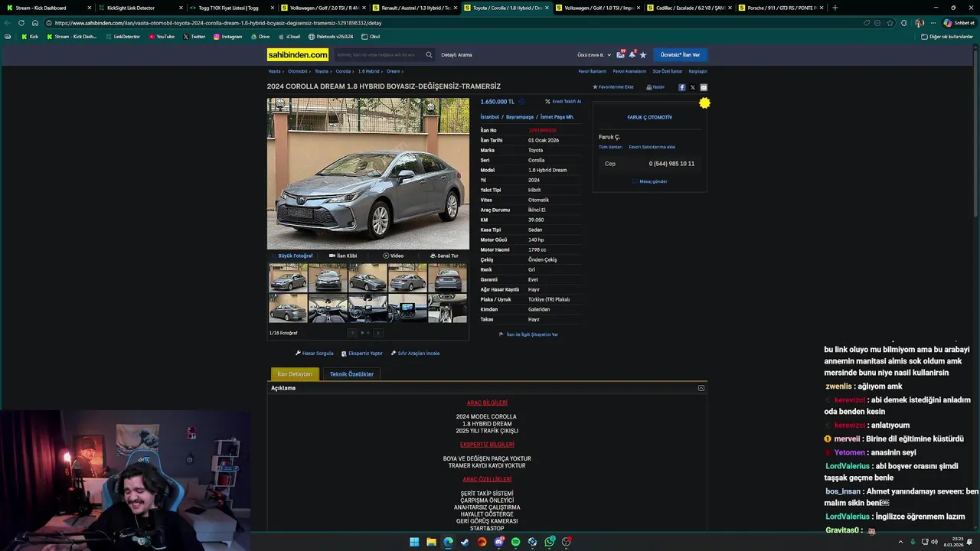Collapse the Açıklama section
This screenshot has height=551, width=980.
pos(701,388)
